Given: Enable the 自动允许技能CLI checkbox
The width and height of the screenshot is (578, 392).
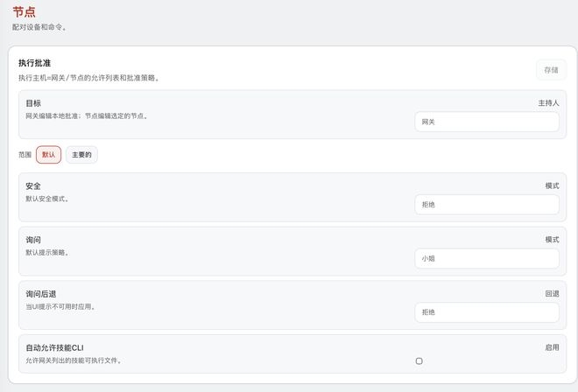Looking at the screenshot, I should click(419, 361).
